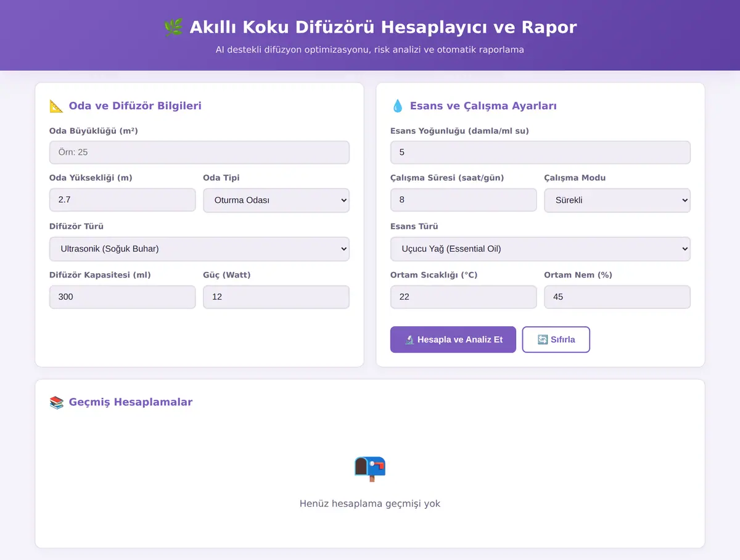Click the 'Ortam Sıcaklığı (°C)' label

(x=434, y=275)
